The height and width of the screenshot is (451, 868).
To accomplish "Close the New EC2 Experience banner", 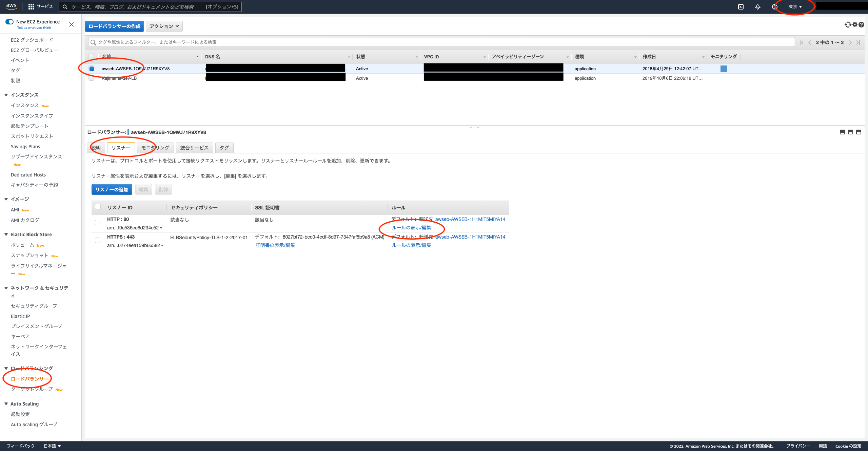I will pyautogui.click(x=72, y=24).
